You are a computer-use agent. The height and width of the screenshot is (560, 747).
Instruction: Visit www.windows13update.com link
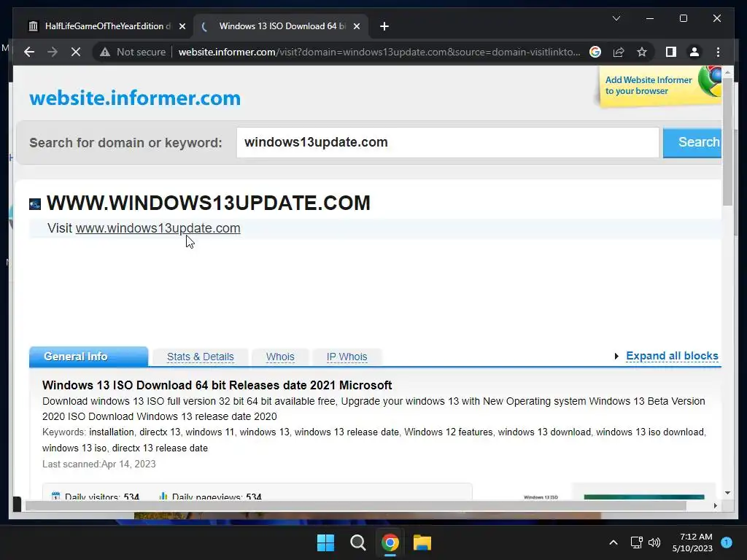pyautogui.click(x=158, y=228)
